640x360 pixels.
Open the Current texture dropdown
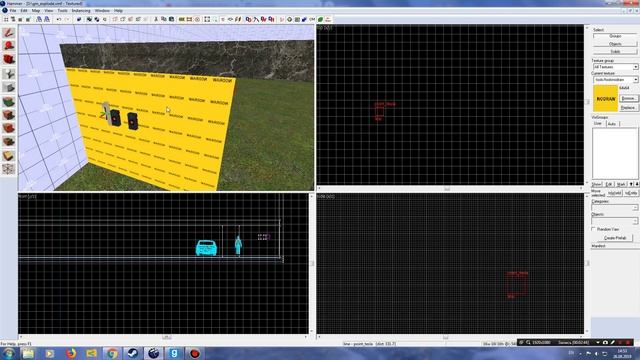[615, 80]
